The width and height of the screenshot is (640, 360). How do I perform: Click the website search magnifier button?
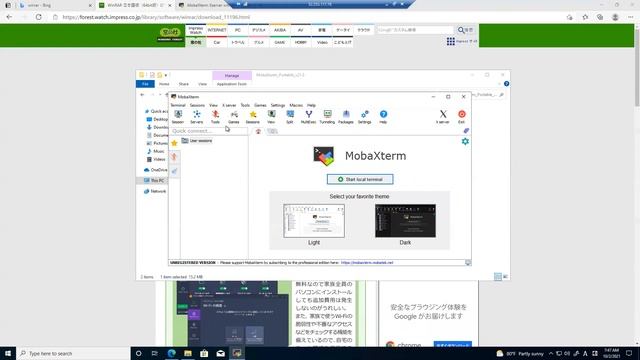[x=465, y=30]
